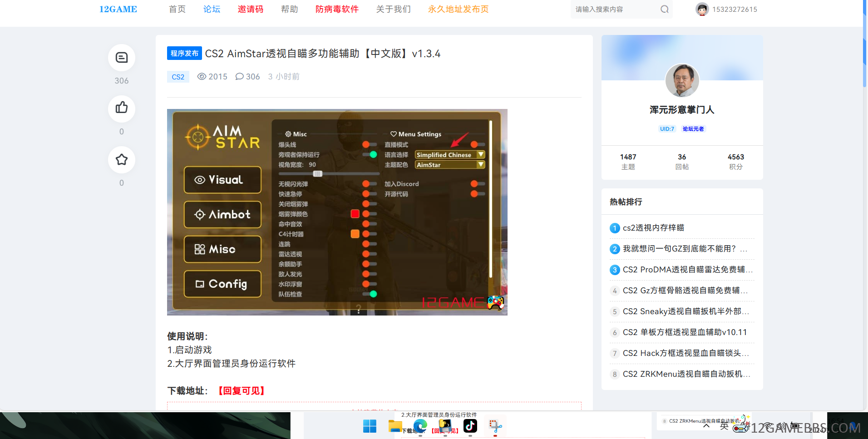868x439 pixels.
Task: Click the AimStar menu screenshot image
Action: [337, 212]
